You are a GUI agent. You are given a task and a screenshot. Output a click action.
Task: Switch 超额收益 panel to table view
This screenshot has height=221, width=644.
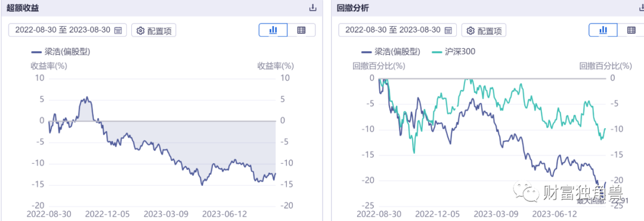[x=301, y=30]
